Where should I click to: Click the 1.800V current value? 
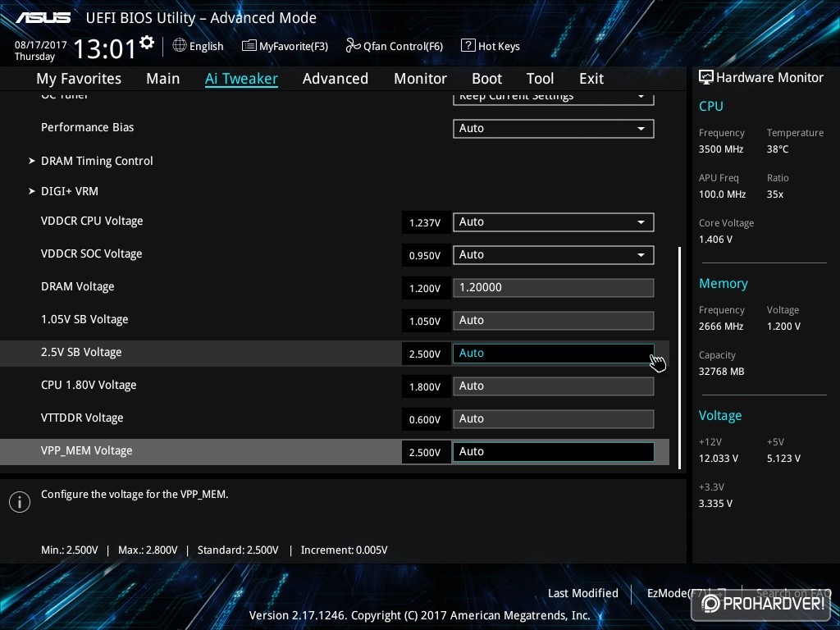pos(425,387)
